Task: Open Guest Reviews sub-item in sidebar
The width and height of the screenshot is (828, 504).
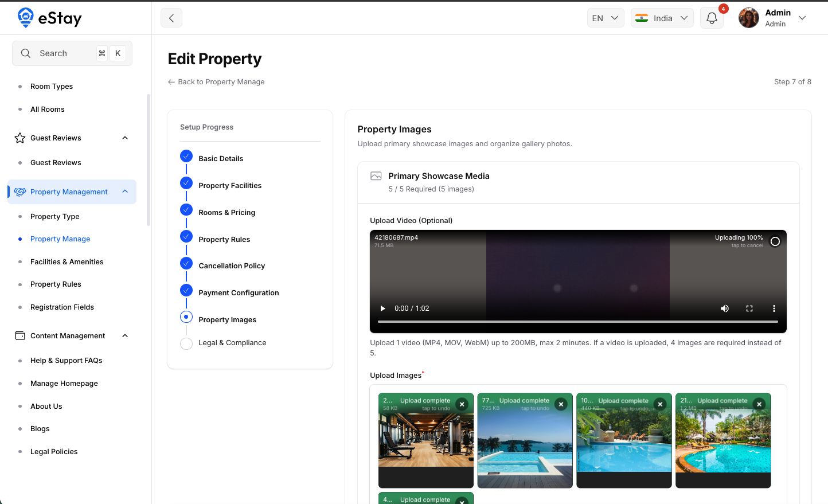Action: pyautogui.click(x=56, y=163)
